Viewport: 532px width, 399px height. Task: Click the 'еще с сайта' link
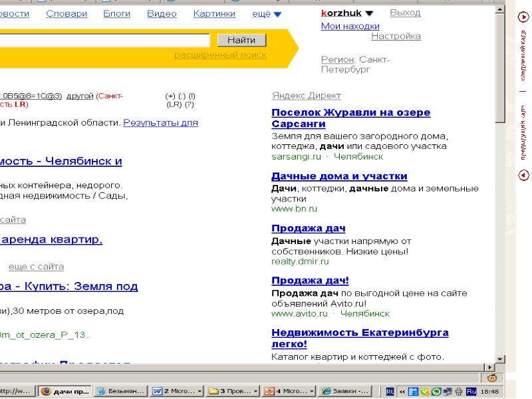37,267
